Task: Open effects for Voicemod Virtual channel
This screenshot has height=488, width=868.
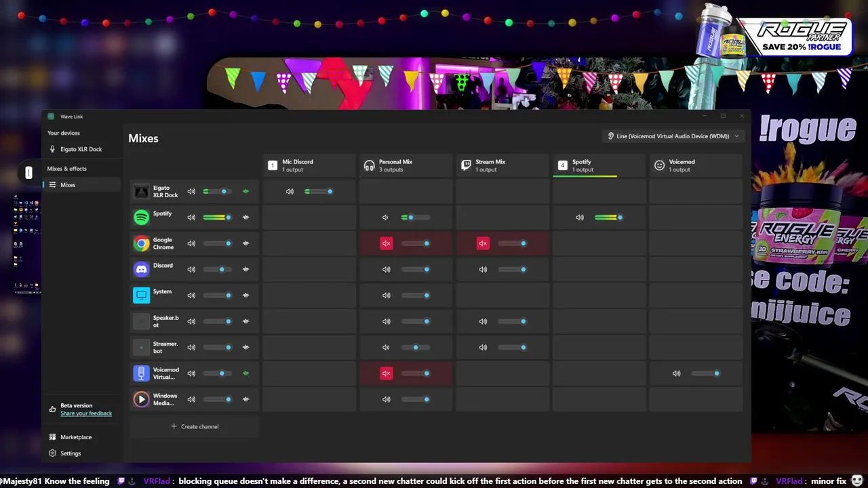Action: (245, 373)
